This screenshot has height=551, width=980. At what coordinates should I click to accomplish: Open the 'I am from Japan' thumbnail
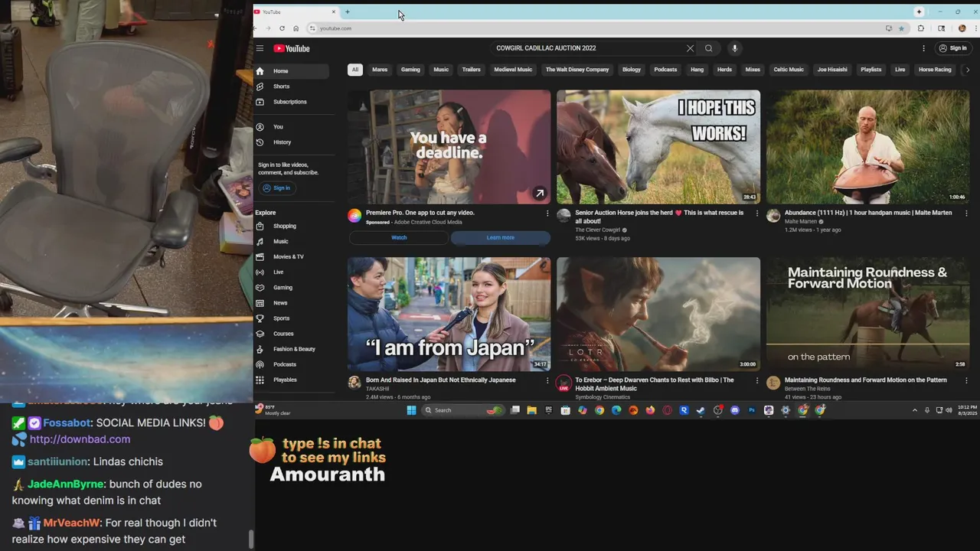coord(449,314)
